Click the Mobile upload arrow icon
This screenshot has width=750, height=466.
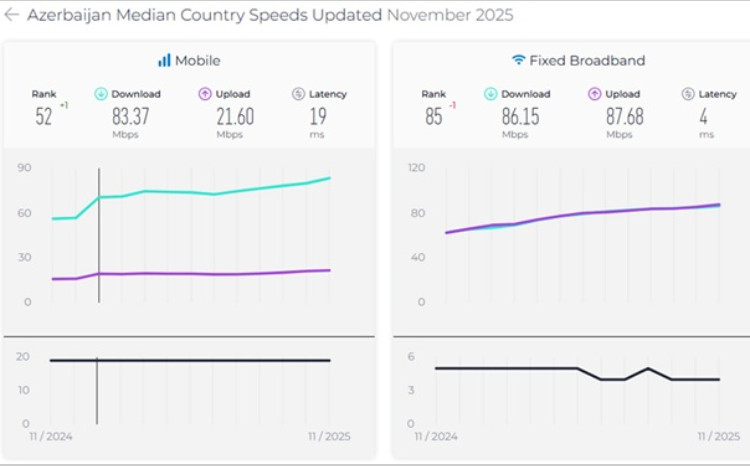click(205, 94)
